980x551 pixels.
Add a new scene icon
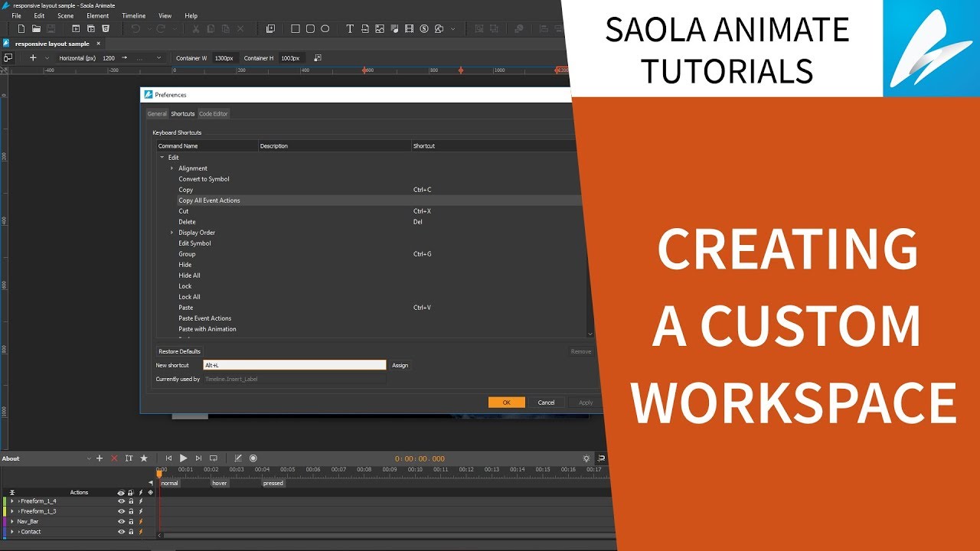(270, 29)
